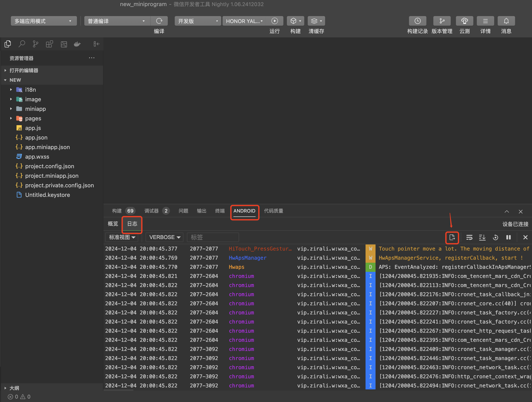Open the messages bell icon

506,21
